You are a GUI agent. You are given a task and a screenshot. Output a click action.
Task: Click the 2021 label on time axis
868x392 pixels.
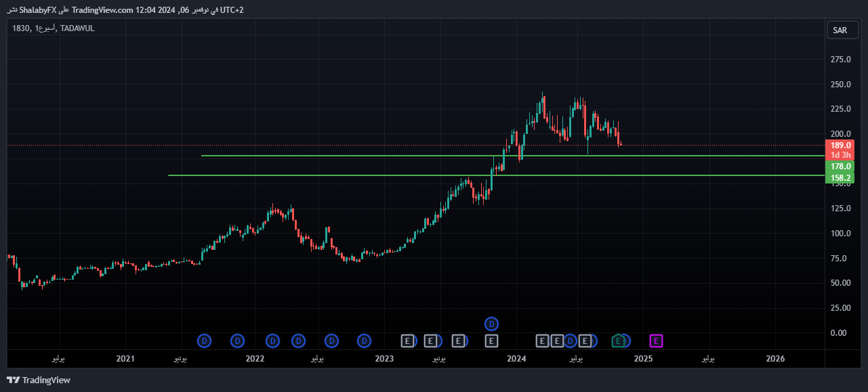[125, 359]
